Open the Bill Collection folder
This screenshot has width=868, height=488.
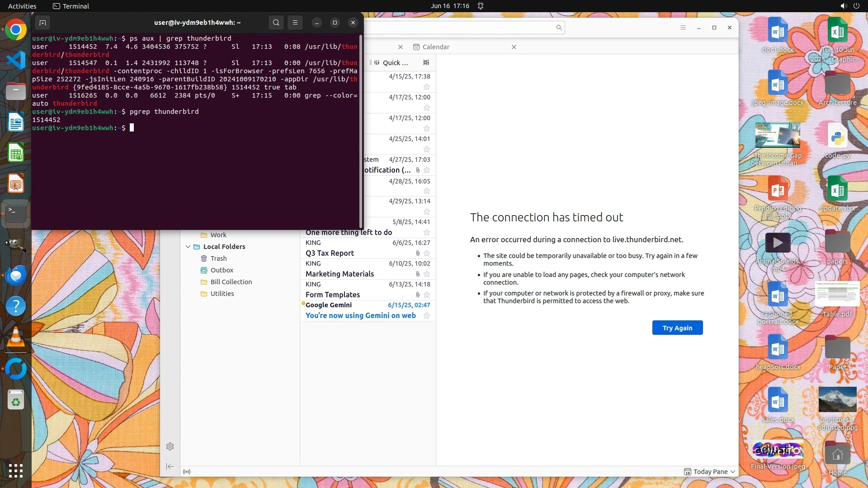[231, 282]
